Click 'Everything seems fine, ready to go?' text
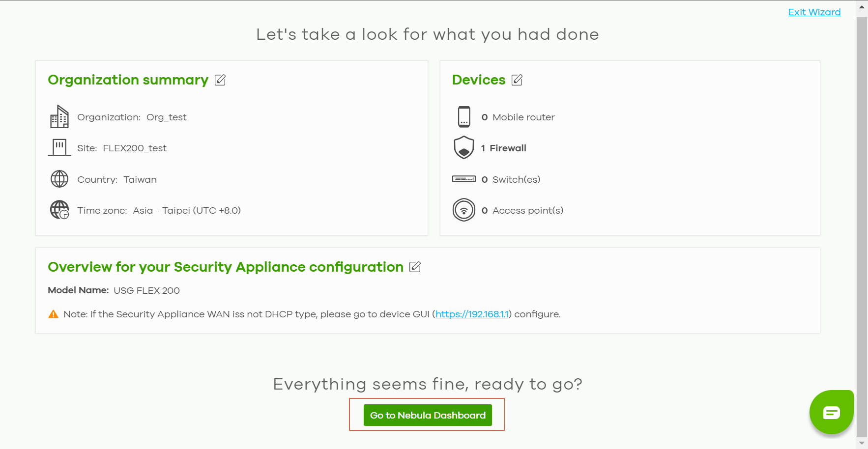 click(428, 384)
